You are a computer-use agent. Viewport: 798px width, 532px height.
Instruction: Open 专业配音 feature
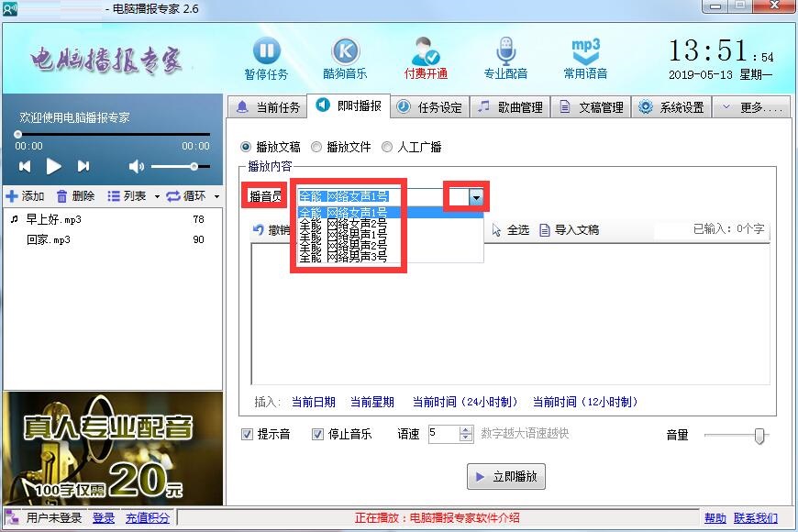505,52
